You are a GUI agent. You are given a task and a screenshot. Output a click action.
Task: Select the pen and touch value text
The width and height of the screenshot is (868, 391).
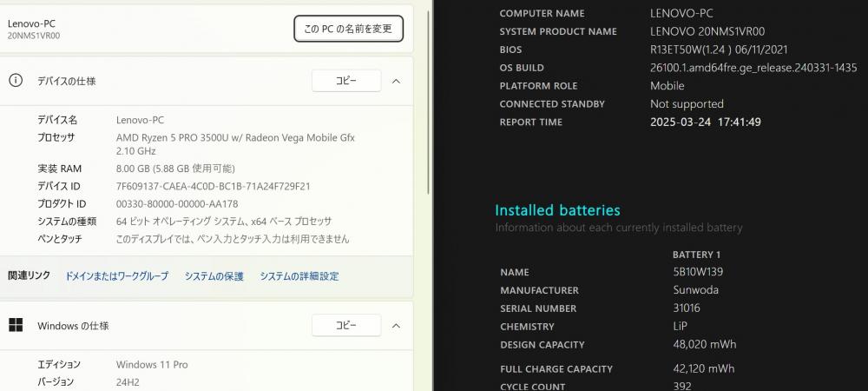(x=233, y=239)
